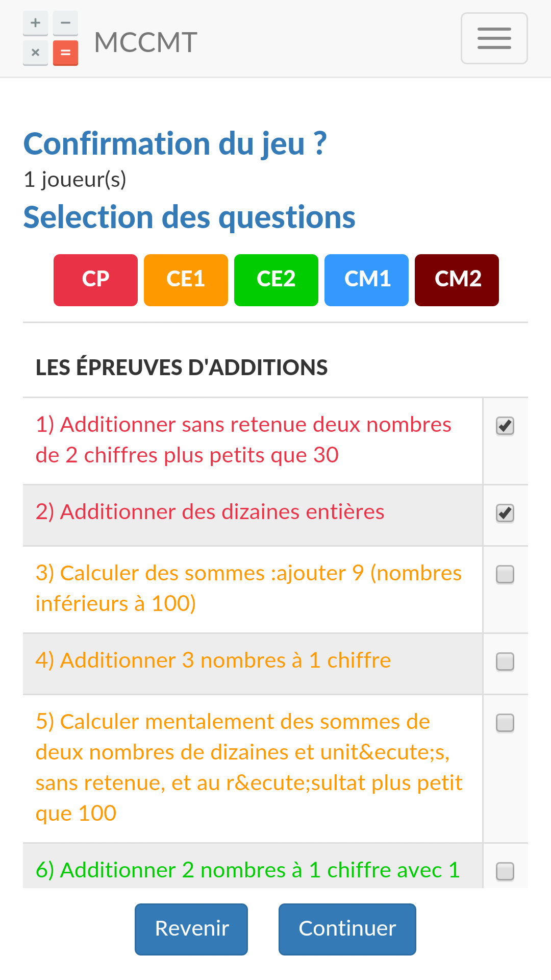Viewport: 551px width, 980px height.
Task: Check question 4 three single-digit numbers
Action: (505, 662)
